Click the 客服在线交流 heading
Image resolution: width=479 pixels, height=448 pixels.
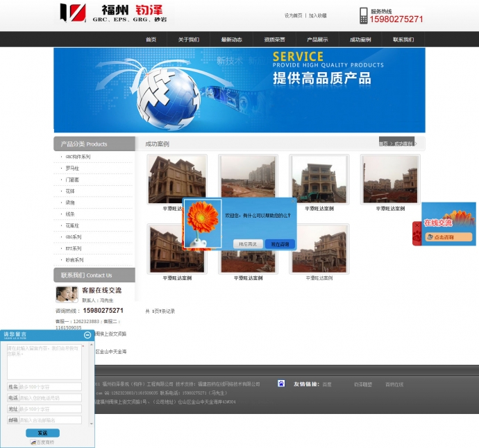102,290
